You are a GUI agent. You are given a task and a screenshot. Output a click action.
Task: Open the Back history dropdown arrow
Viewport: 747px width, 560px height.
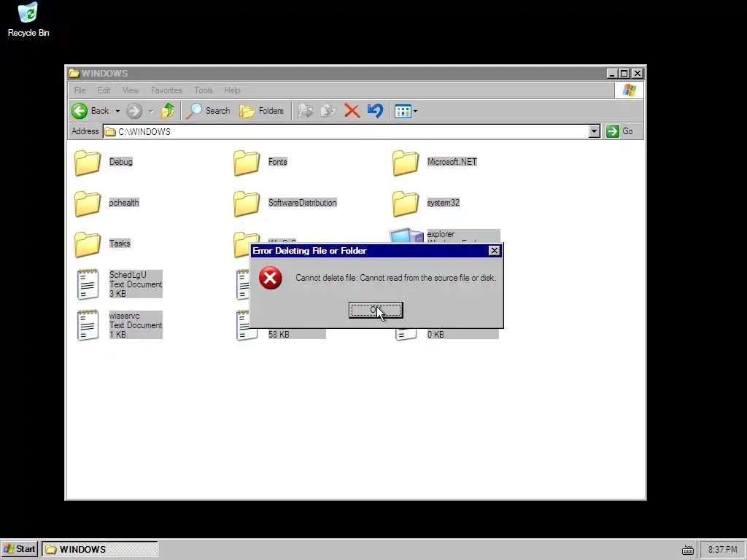tap(117, 111)
